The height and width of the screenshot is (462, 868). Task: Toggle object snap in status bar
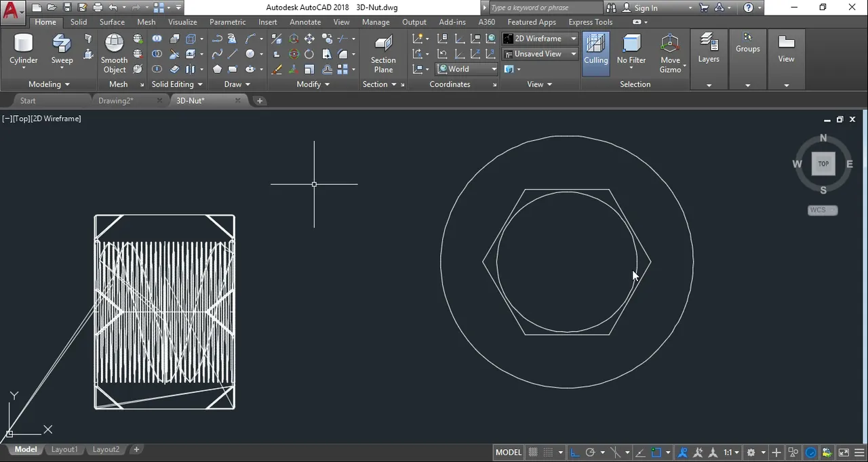point(656,453)
